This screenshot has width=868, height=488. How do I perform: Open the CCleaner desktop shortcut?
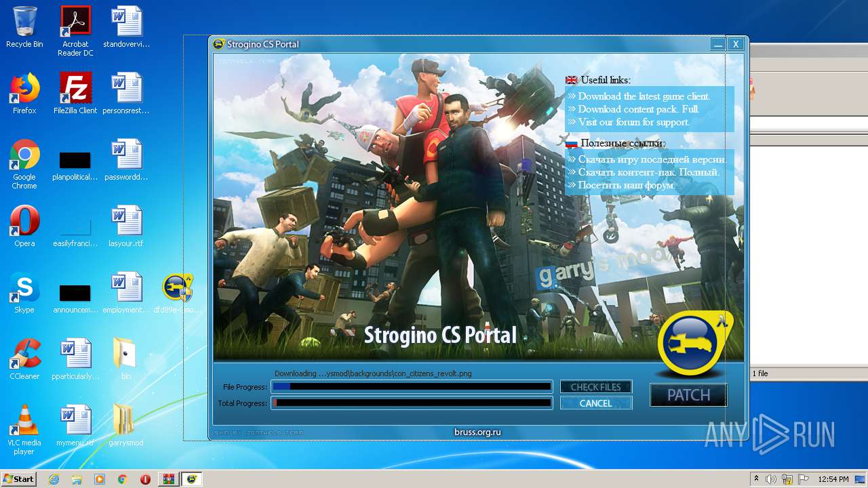click(24, 359)
